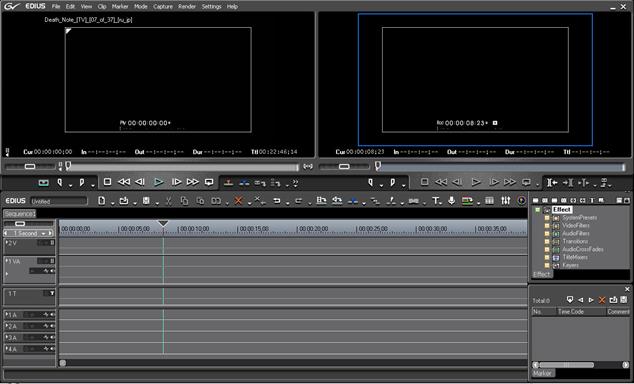
Task: Copy clip icon in timeline toolbar
Action: (184, 200)
